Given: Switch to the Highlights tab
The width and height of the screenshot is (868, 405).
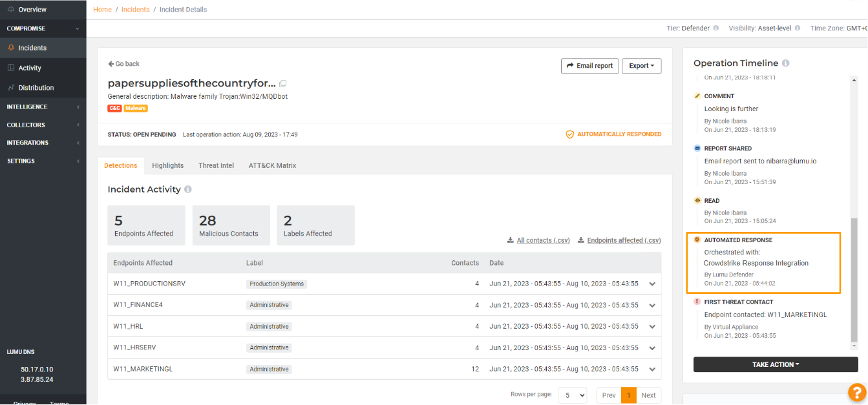Looking at the screenshot, I should pos(167,165).
